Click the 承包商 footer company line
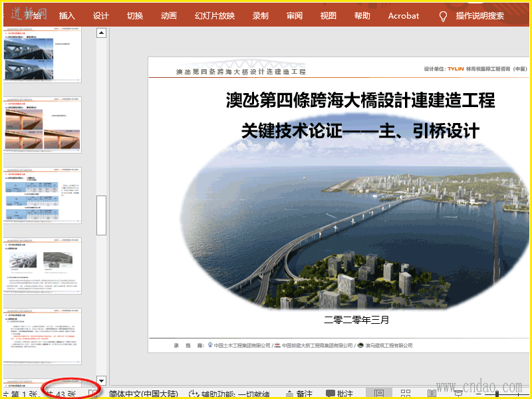 tap(293, 345)
